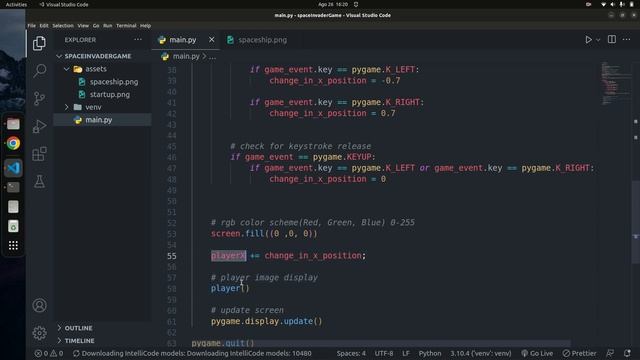This screenshot has height=360, width=640.
Task: Change end of line sequence LF
Action: [406, 353]
